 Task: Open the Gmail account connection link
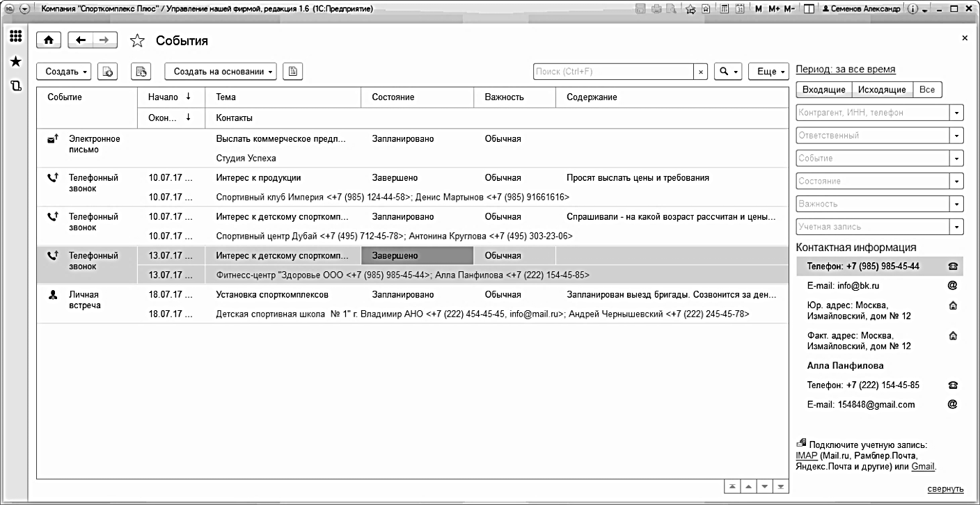click(923, 467)
